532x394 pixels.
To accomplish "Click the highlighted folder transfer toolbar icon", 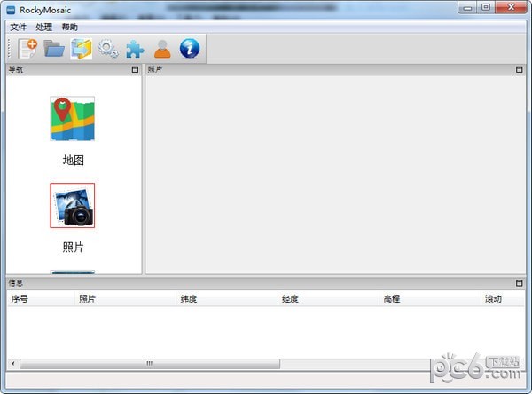I will (x=82, y=49).
